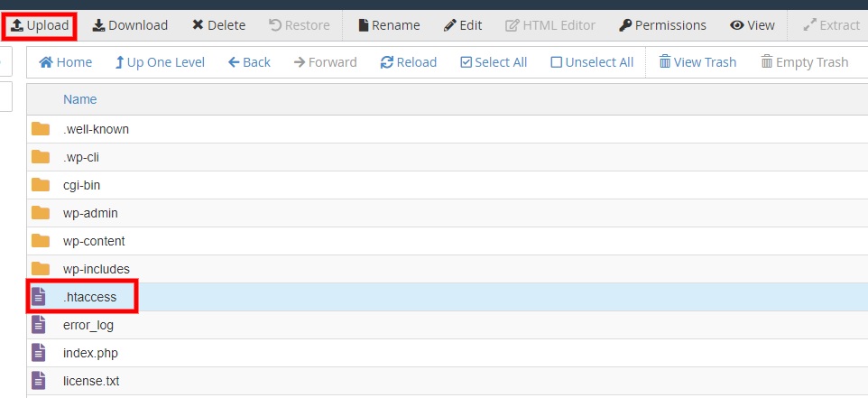Screen dimensions: 868x398
Task: Select the wp-includes folder name
Action: 97,269
